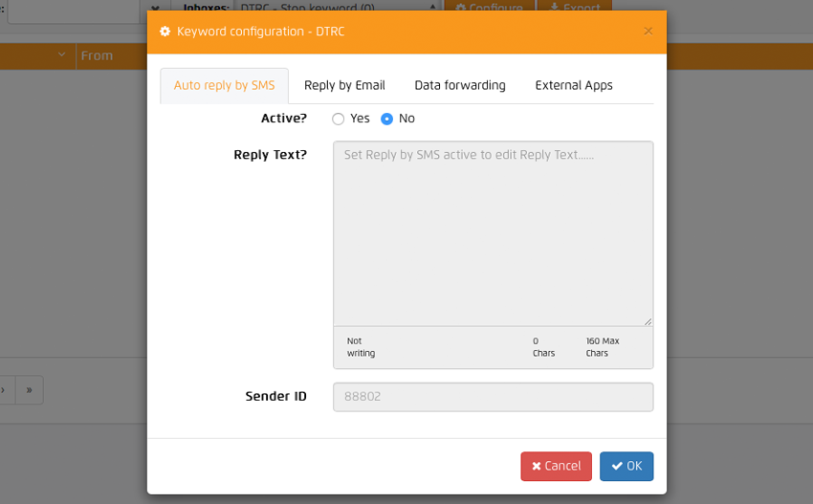Open the Auto reply by SMS tab
Screen dimensions: 813x504
pos(224,85)
